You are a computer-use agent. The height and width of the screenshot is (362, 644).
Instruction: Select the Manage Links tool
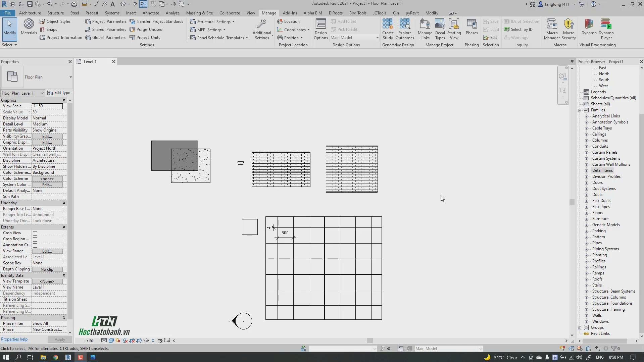(x=425, y=29)
